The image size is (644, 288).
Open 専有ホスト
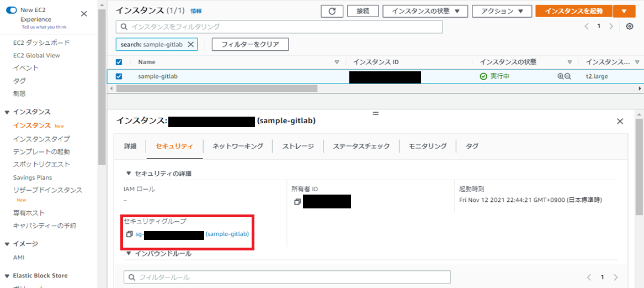tap(29, 213)
